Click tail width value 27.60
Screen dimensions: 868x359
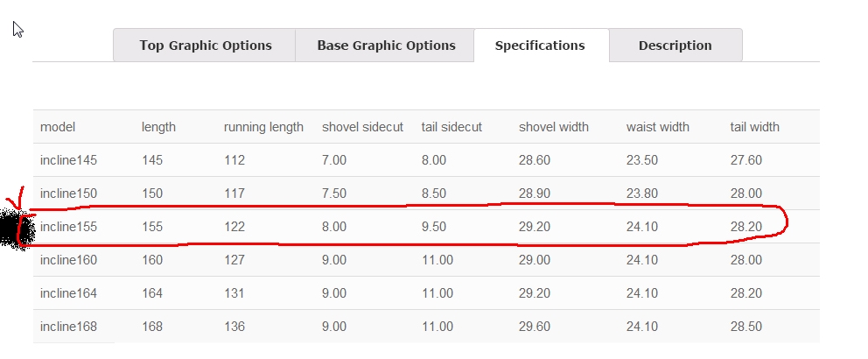746,160
